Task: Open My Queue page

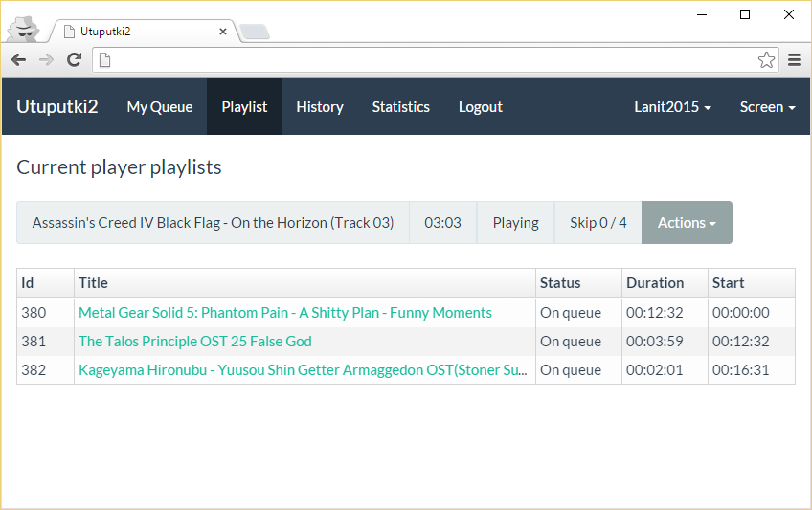Action: click(x=160, y=106)
